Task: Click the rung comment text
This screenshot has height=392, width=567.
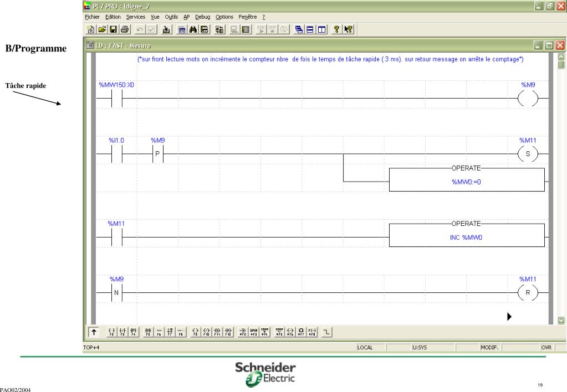Action: [330, 59]
